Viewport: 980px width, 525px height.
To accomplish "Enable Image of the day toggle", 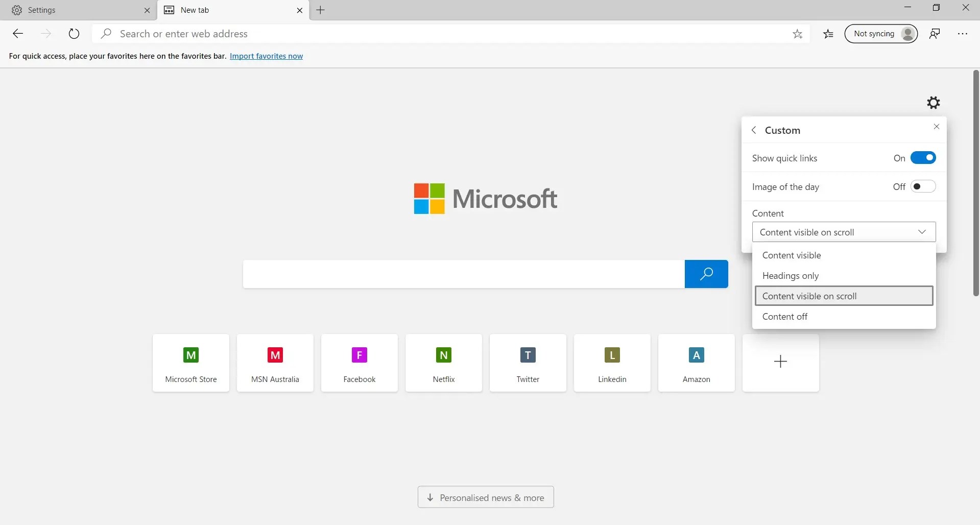I will (923, 186).
